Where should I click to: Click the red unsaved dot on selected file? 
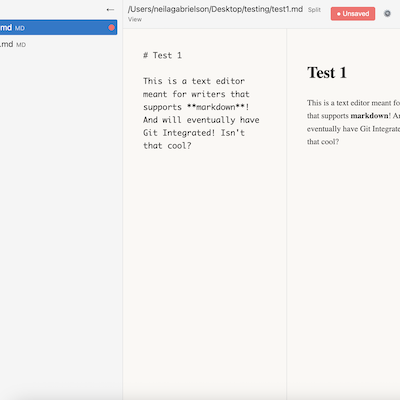pyautogui.click(x=111, y=28)
